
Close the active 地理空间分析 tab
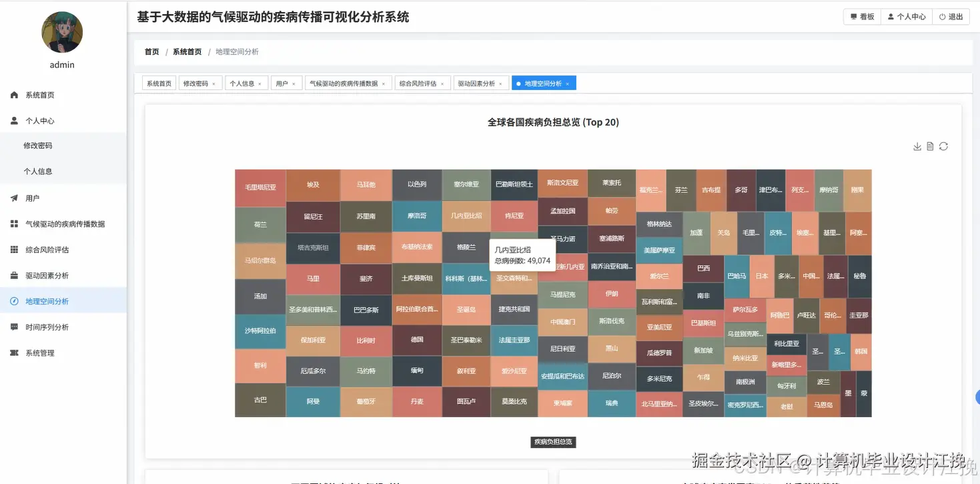(568, 84)
